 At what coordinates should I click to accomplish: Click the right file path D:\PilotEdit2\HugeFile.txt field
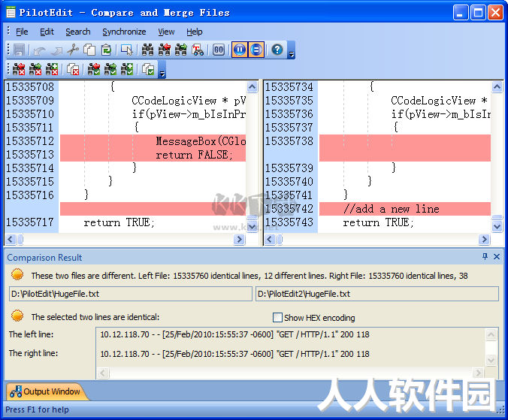pyautogui.click(x=377, y=294)
